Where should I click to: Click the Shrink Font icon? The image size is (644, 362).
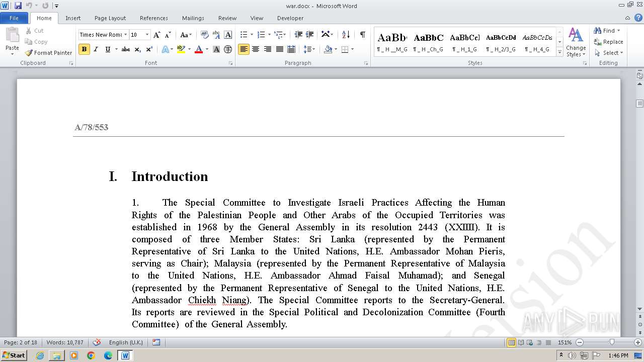tap(168, 35)
